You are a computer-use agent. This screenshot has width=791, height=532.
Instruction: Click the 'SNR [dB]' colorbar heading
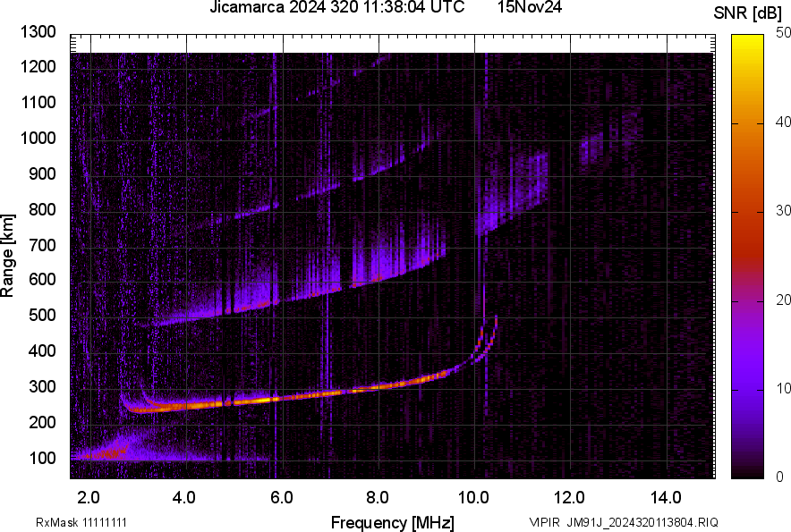pyautogui.click(x=748, y=13)
